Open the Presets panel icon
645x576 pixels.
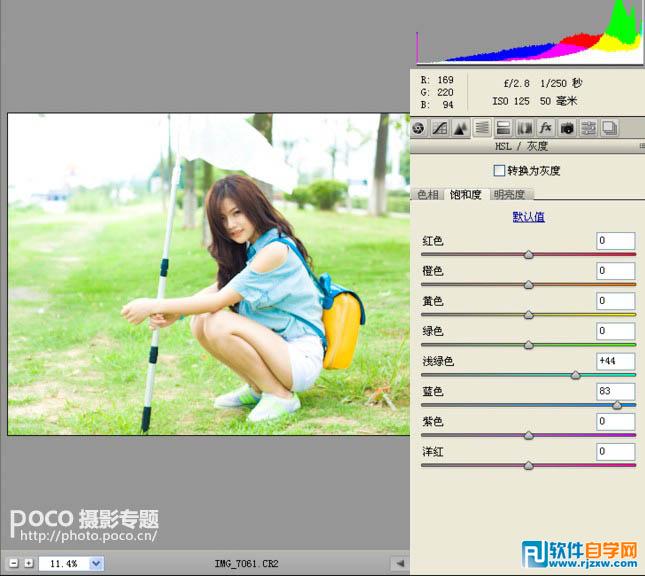click(x=588, y=128)
